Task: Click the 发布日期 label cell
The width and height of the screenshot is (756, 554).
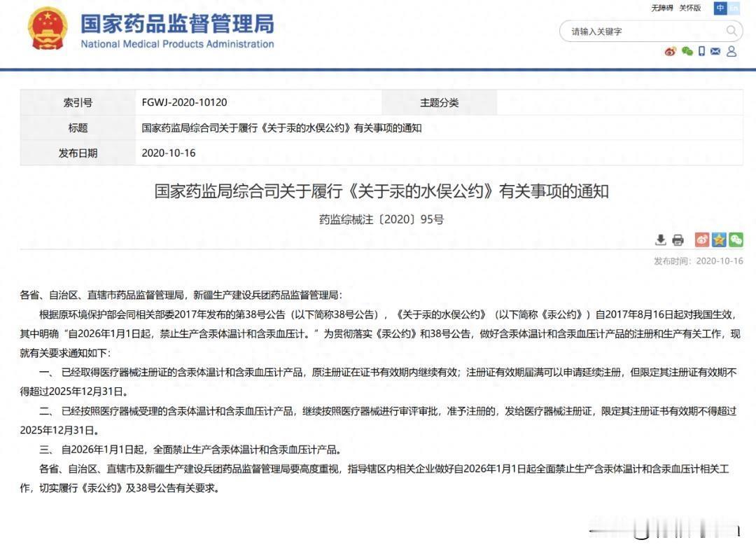Action: coord(78,153)
